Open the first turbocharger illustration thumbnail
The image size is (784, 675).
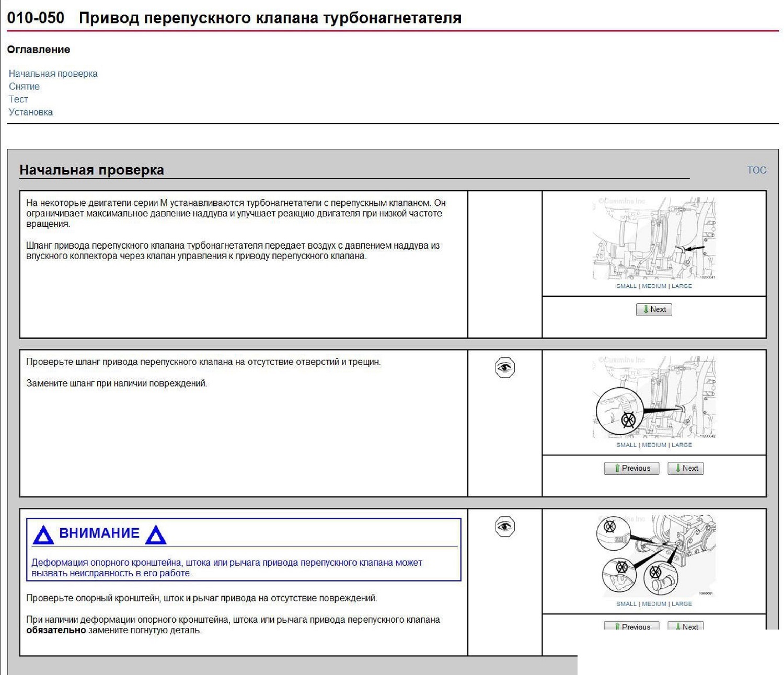(x=654, y=239)
